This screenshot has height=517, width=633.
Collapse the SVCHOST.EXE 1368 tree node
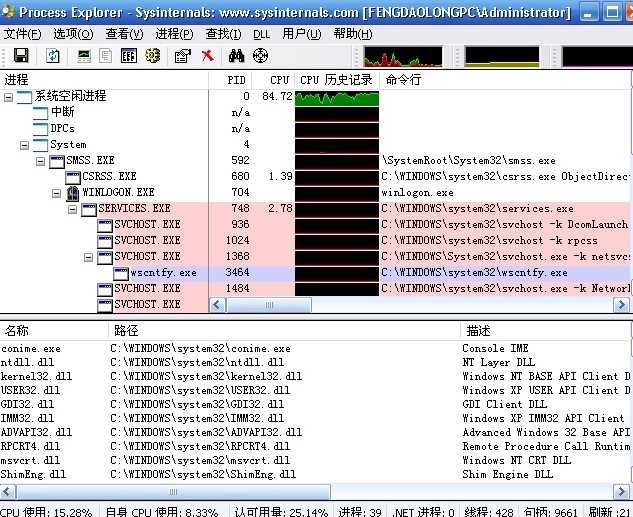coord(88,257)
